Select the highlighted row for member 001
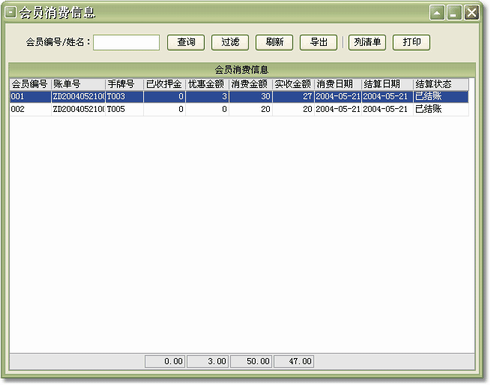Screen dimensions: 490x385 (x=239, y=97)
